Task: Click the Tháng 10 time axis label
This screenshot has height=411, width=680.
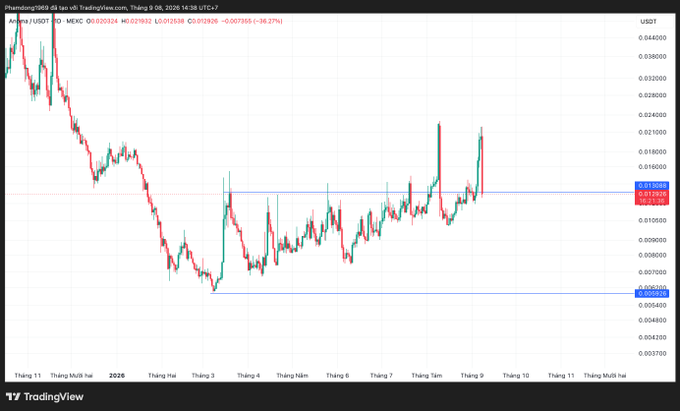Action: coord(516,375)
